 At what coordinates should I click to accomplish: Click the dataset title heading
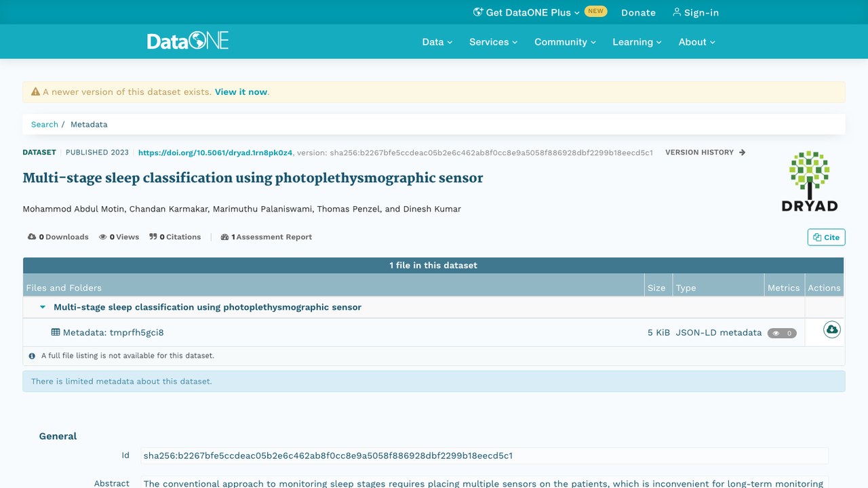[x=253, y=178]
